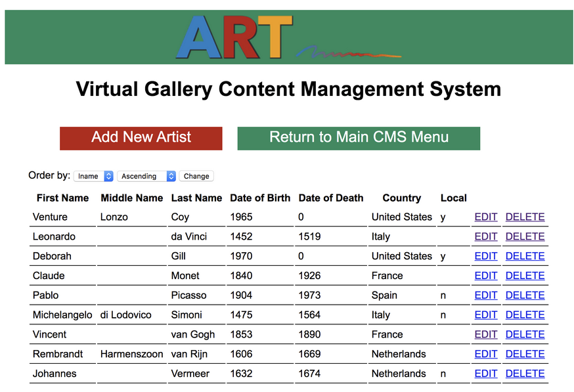This screenshot has height=392, width=574.
Task: Click first name cell Michelangelo
Action: 62,315
